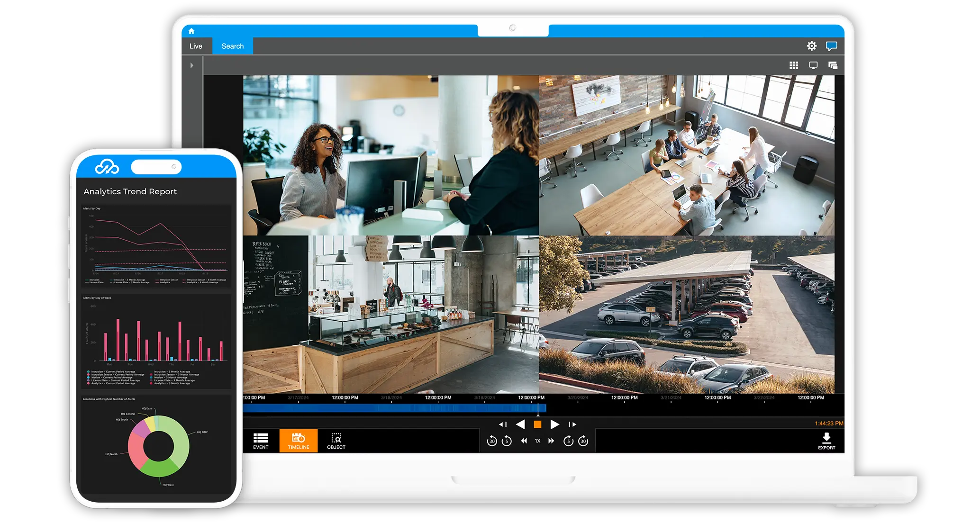Click the 1X playback speed indicator

pyautogui.click(x=537, y=441)
